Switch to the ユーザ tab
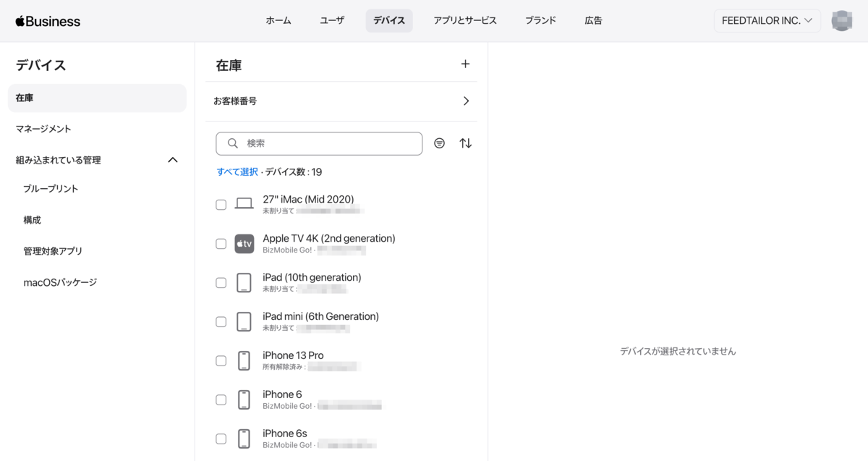 tap(332, 21)
